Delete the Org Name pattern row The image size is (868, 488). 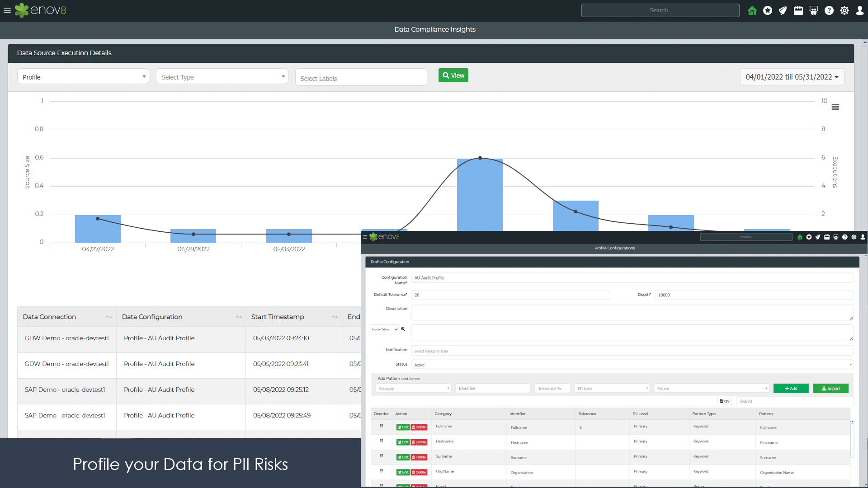coord(419,472)
